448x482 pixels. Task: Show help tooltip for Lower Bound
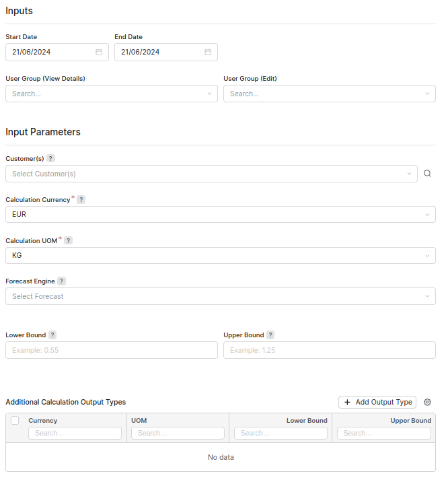tap(52, 335)
